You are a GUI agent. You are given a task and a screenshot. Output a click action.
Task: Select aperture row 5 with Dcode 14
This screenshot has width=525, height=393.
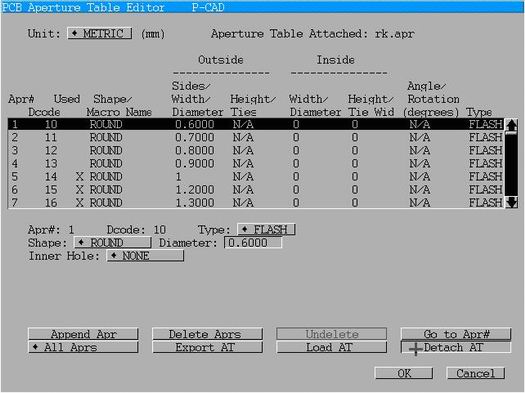point(256,177)
